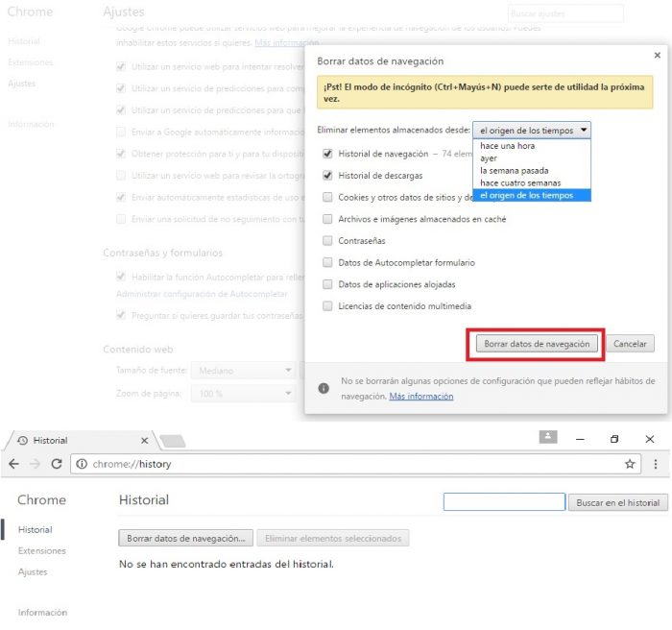
Task: Click the chrome://history address bar
Action: click(x=346, y=464)
